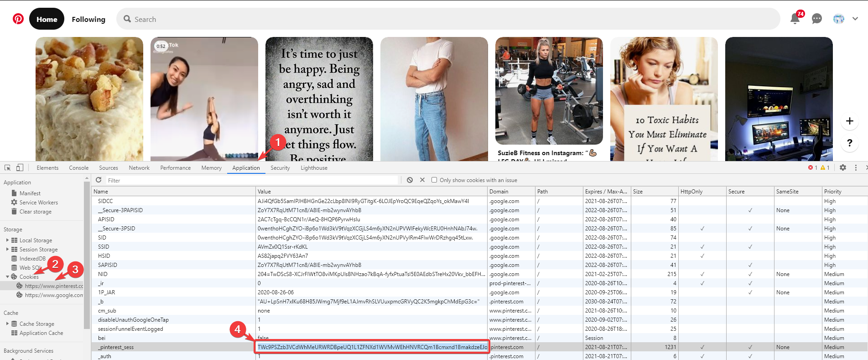Click the cookies Filter input field

pos(252,180)
